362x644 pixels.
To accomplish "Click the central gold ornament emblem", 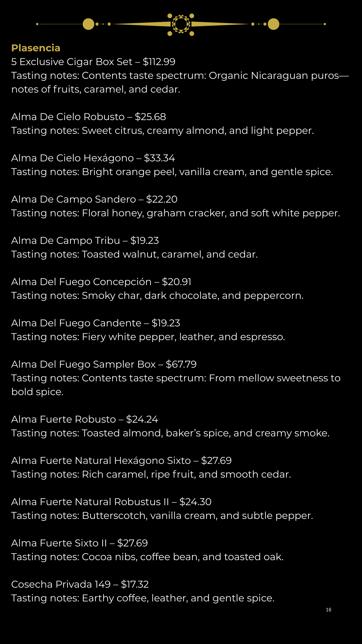I will [x=181, y=24].
